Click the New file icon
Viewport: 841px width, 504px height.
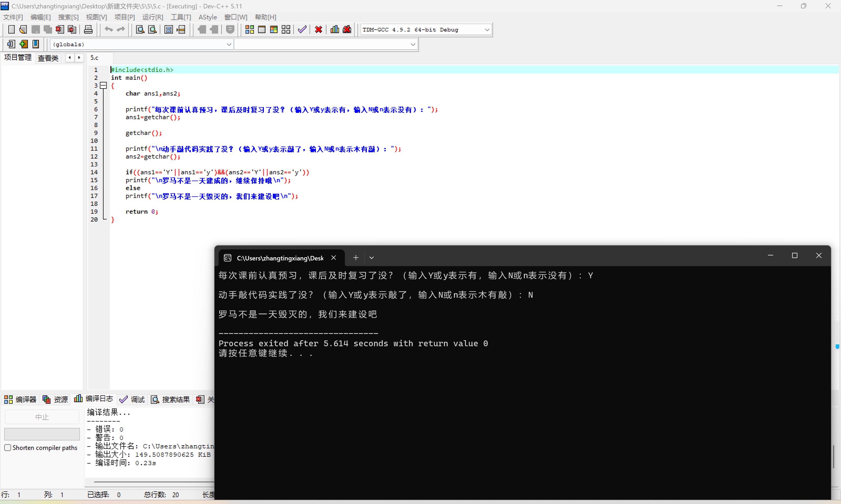(x=11, y=30)
